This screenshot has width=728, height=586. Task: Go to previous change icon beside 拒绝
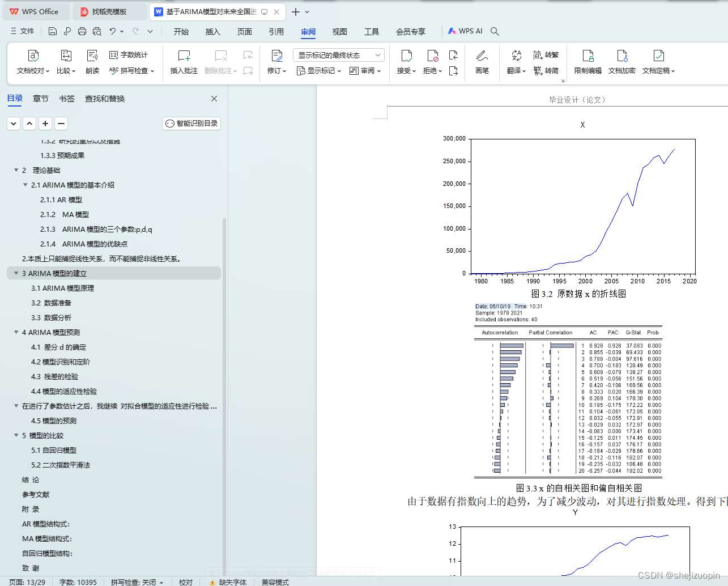[453, 55]
